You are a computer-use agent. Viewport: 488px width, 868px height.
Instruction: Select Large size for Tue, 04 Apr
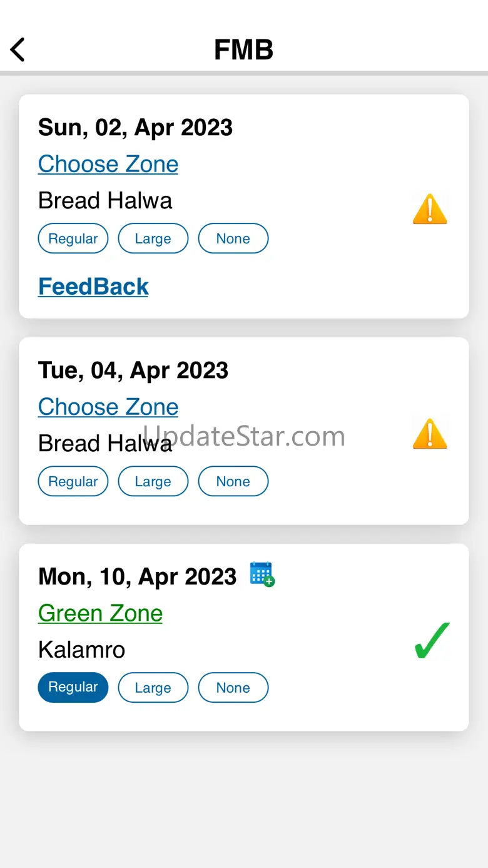click(153, 481)
